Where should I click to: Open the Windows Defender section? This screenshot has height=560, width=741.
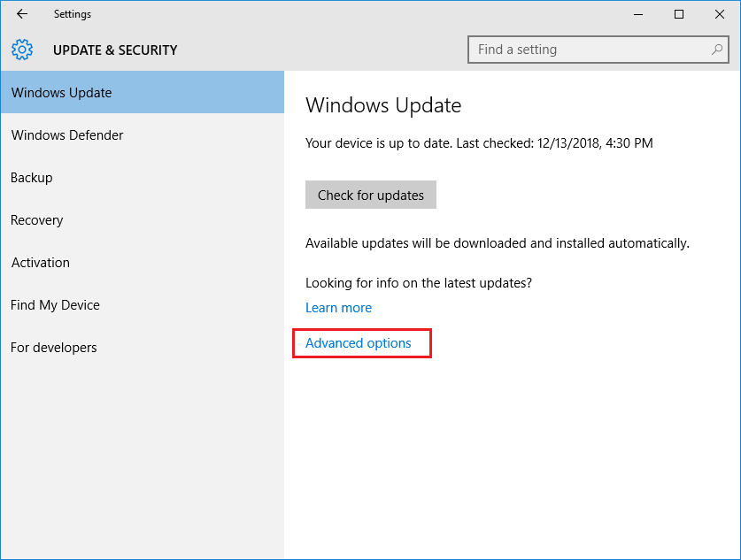[x=67, y=135]
